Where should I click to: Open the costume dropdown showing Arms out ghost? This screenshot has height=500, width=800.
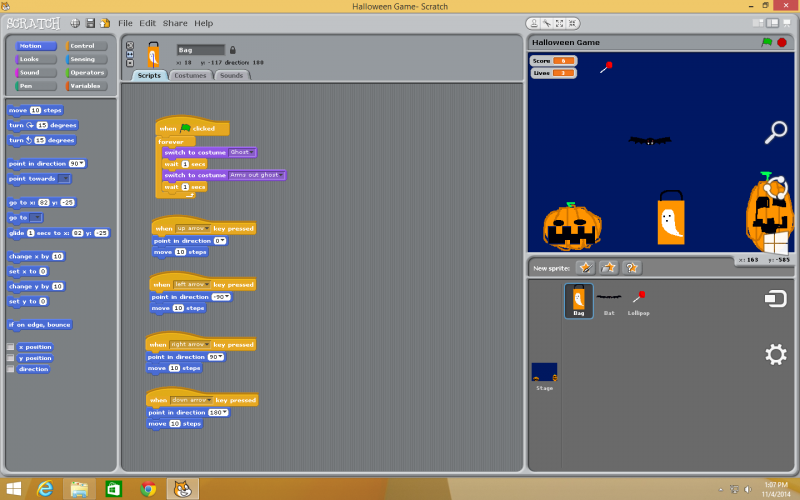tap(282, 175)
